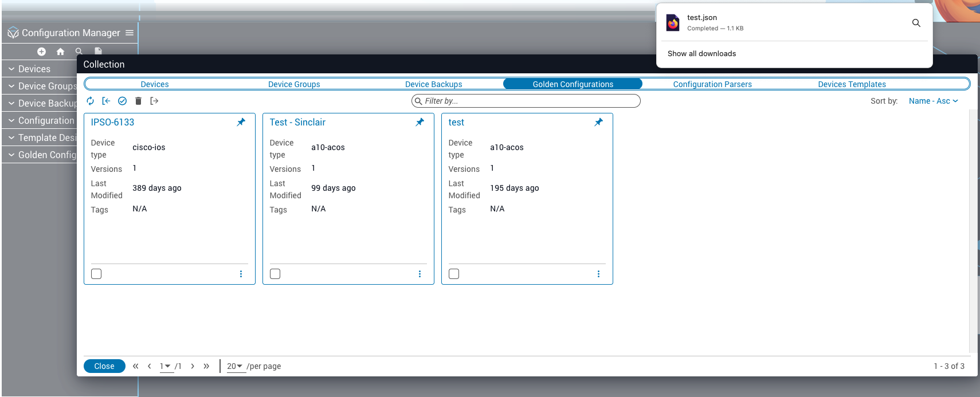Open the Sort by Name - Asc dropdown
Viewport: 980px width, 397px height.
[x=933, y=101]
